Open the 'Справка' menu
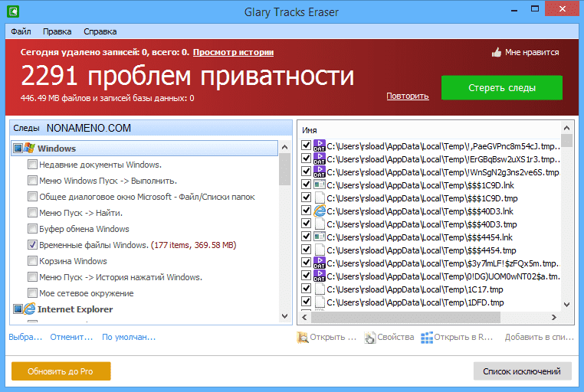This screenshot has height=392, width=584. tap(100, 31)
